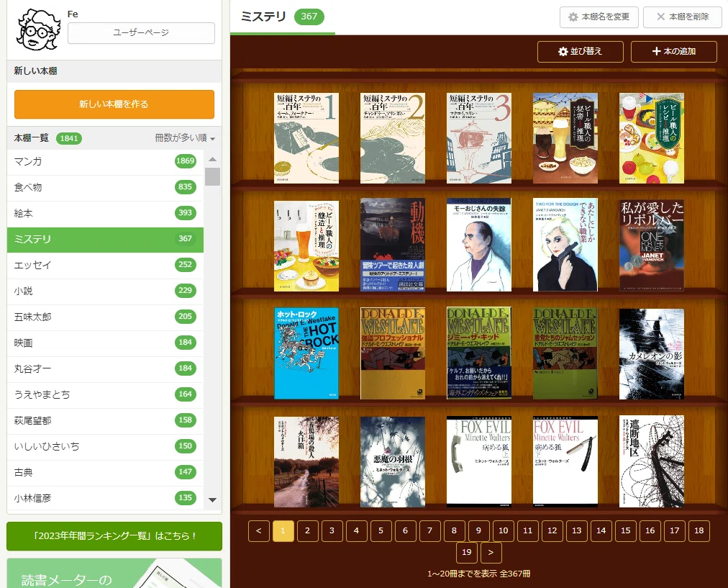The image size is (728, 588).
Task: Open 悪魔の羽根 book cover
Action: [x=393, y=461]
